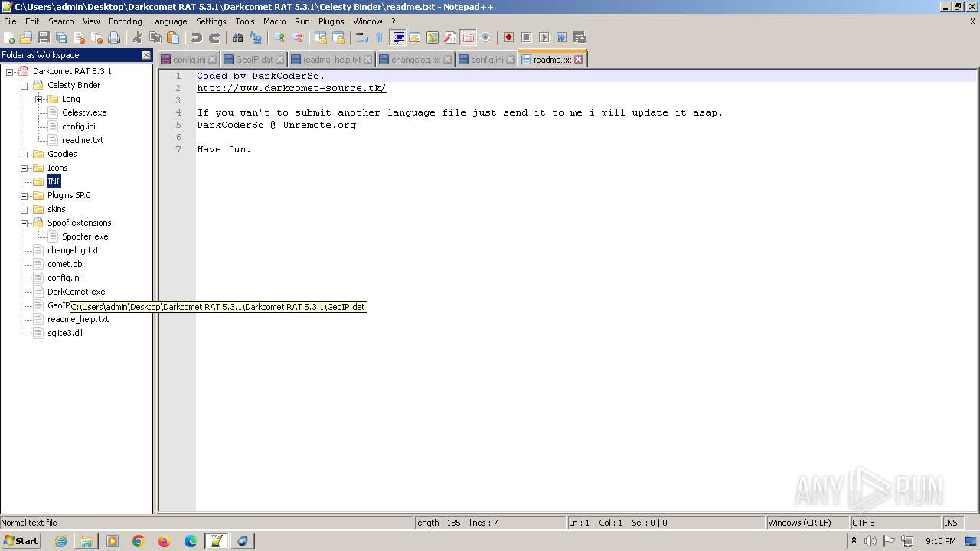
Task: Toggle Folder as Workspace toolbar button
Action: pyautogui.click(x=468, y=37)
